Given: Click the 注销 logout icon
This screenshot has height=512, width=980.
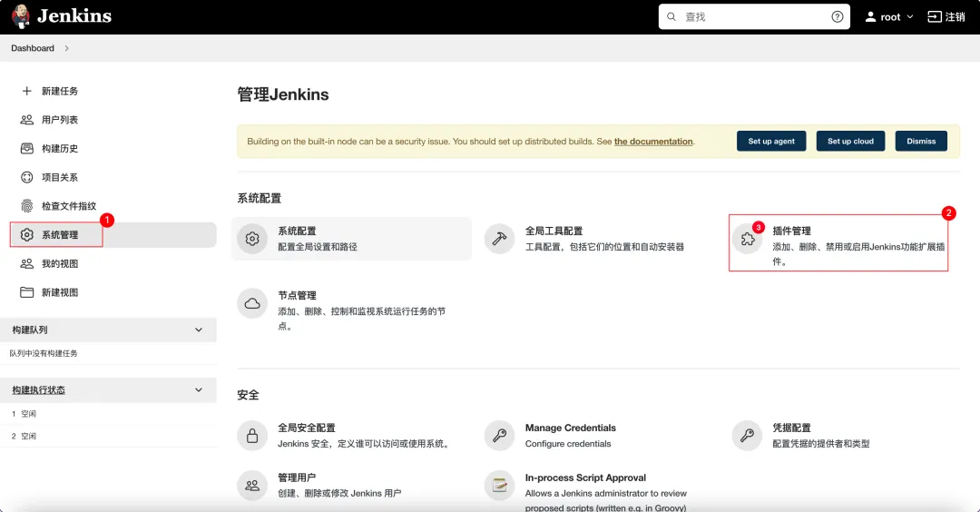Looking at the screenshot, I should point(935,17).
